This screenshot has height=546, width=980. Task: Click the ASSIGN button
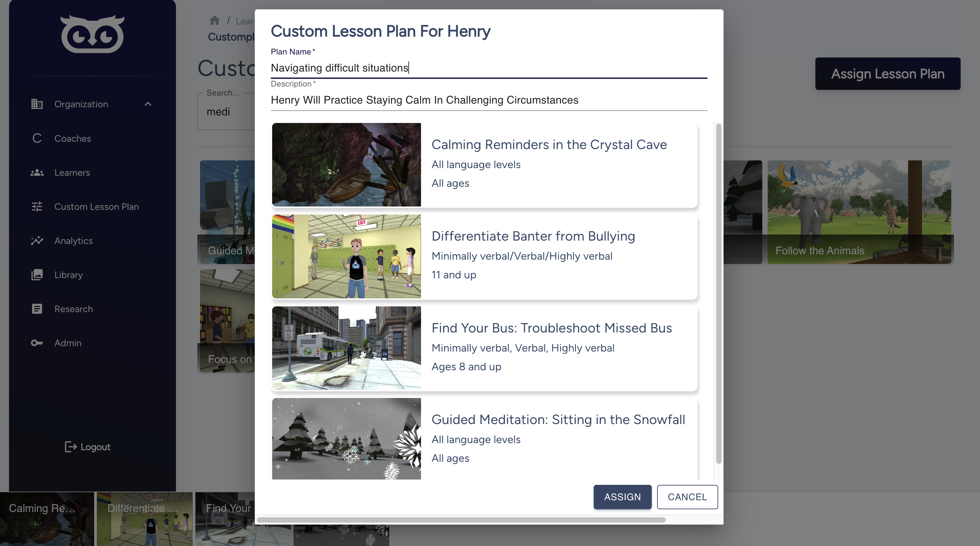622,496
